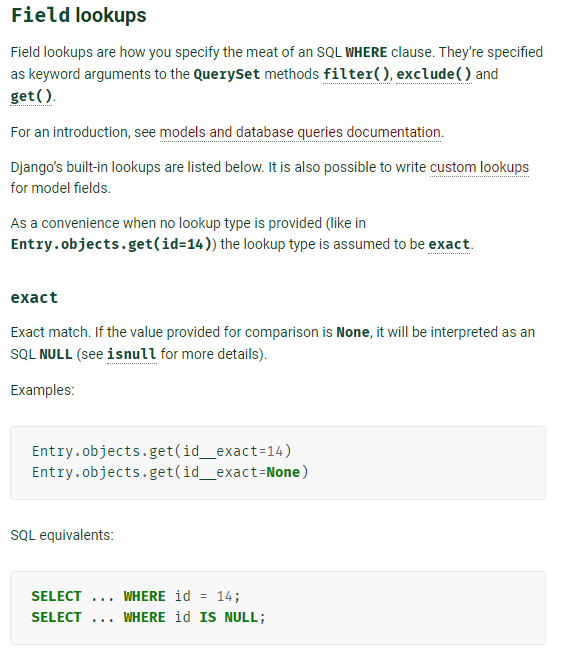580x649 pixels.
Task: Open the filter() method link
Action: [x=356, y=74]
